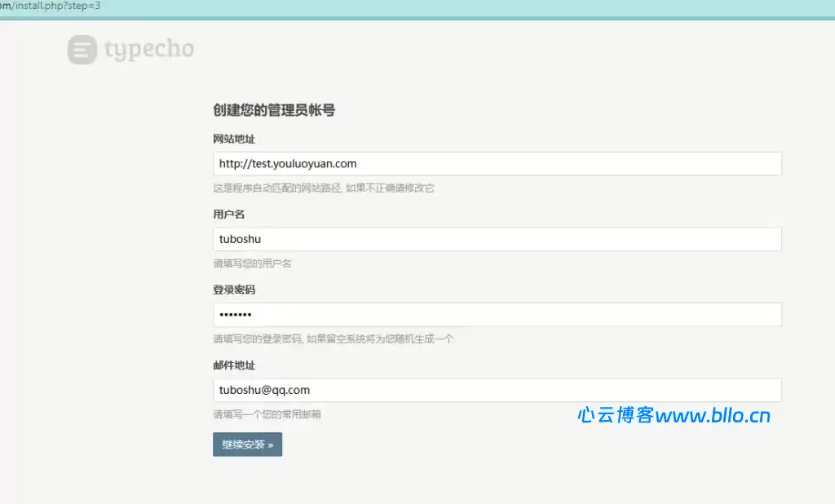The height and width of the screenshot is (504, 835).
Task: Click the 用户名 field label
Action: [228, 214]
